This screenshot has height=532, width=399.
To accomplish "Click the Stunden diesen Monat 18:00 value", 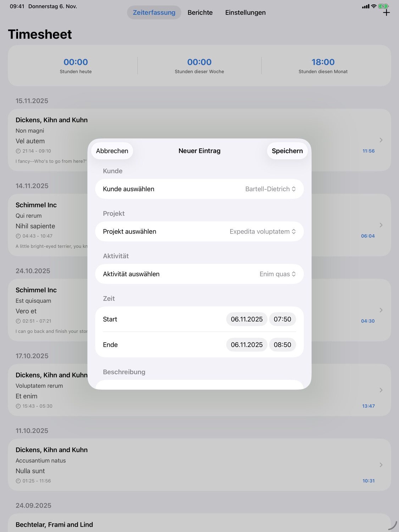I will pyautogui.click(x=323, y=62).
